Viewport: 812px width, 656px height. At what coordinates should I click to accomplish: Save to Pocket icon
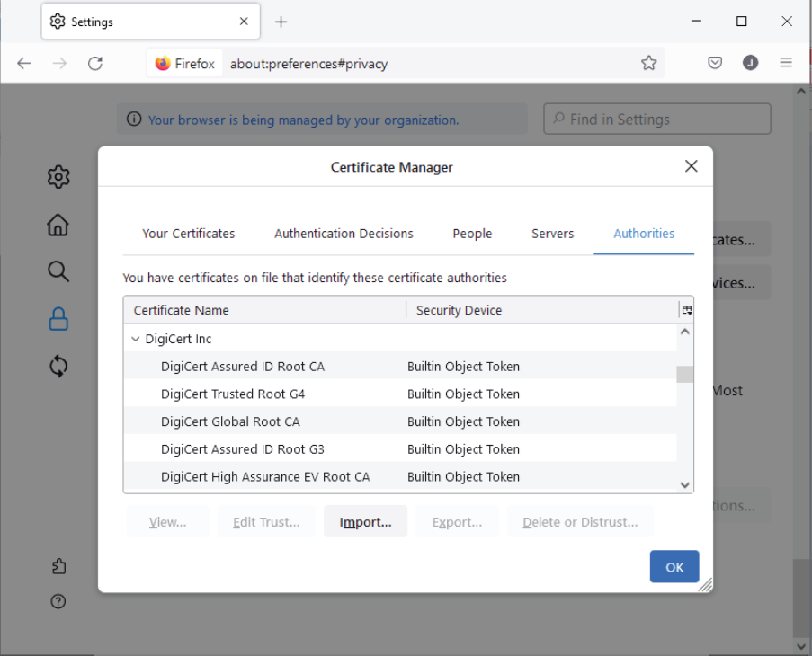pyautogui.click(x=715, y=63)
